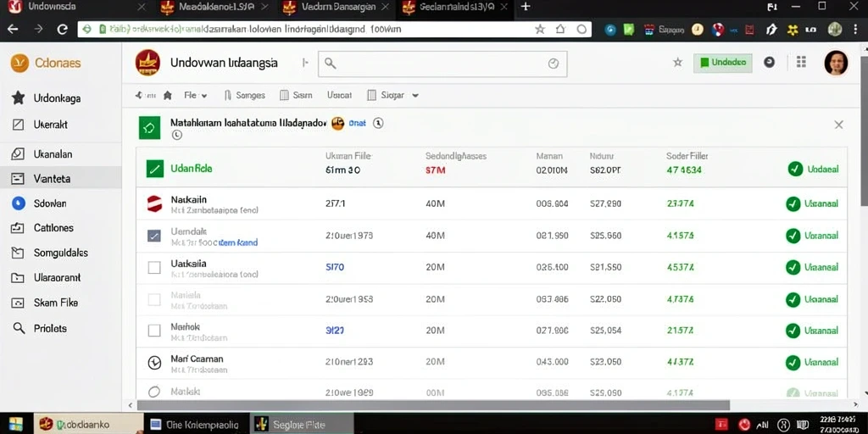Open the File dropdown in toolbar
The image size is (868, 434).
pyautogui.click(x=196, y=95)
